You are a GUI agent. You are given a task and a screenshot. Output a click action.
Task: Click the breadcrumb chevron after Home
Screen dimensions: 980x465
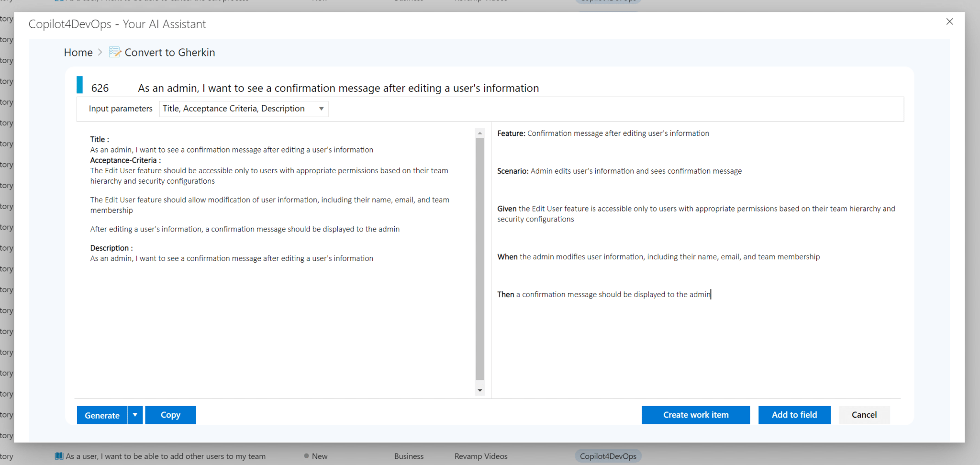pos(100,52)
